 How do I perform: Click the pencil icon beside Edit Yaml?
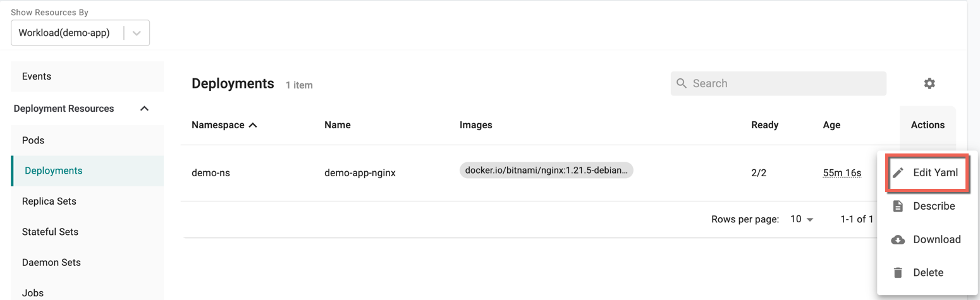(x=898, y=172)
